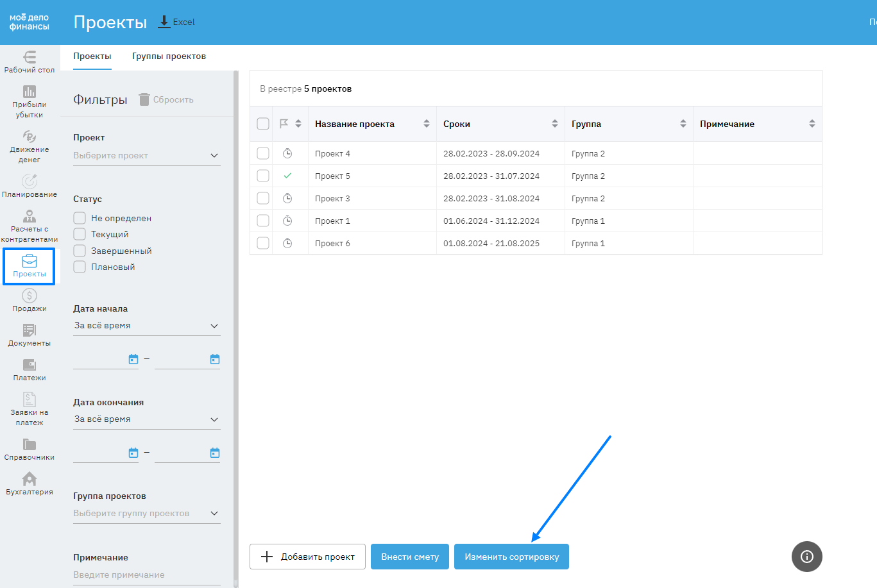Open Рабочий стол in the sidebar
Image resolution: width=877 pixels, height=588 pixels.
coord(30,62)
